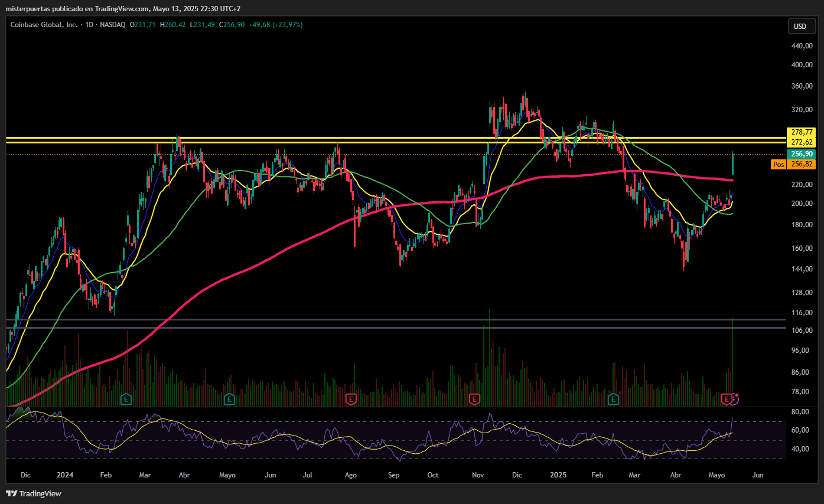Click the 2025 label on time axis

[x=558, y=474]
